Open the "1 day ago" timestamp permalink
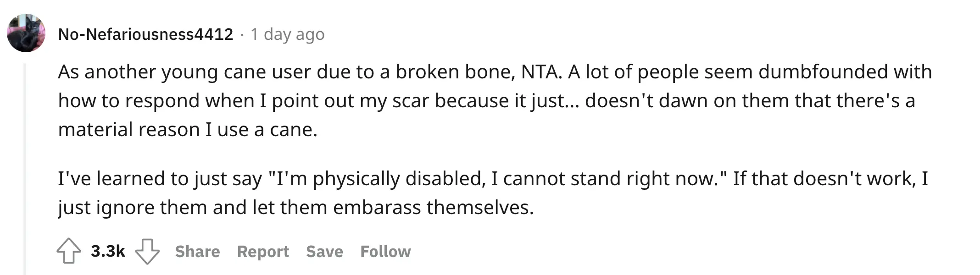980x275 pixels. coord(287,34)
